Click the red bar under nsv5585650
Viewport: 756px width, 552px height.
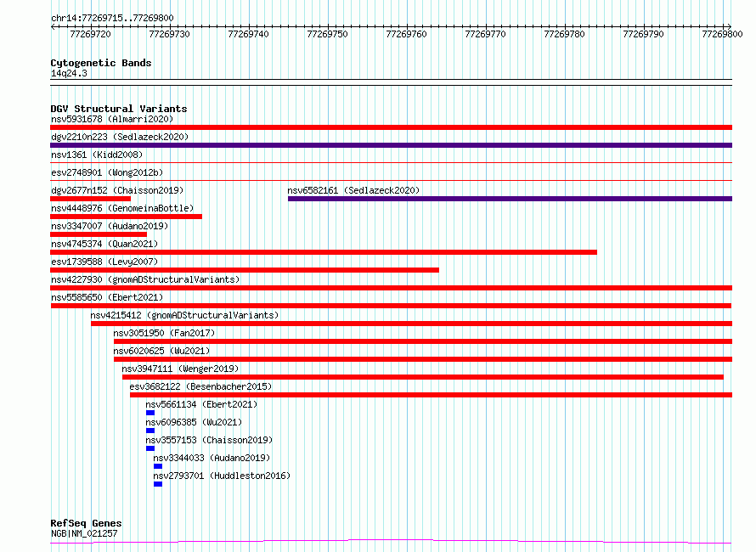pos(391,306)
